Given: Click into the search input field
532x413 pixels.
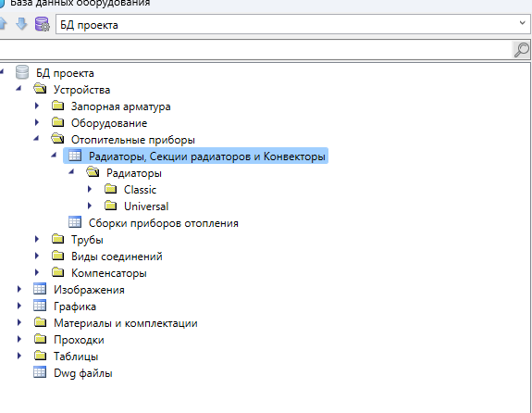Looking at the screenshot, I should click(255, 50).
